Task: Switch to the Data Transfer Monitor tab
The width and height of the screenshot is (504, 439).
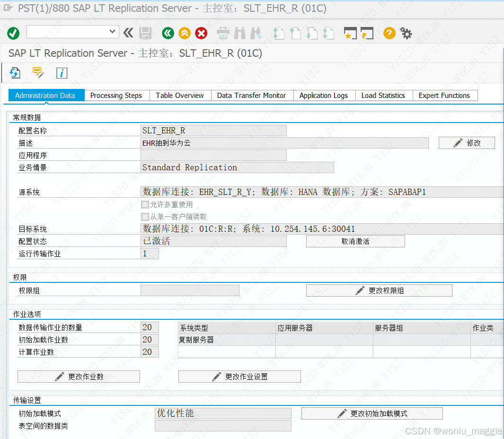Action: 252,95
